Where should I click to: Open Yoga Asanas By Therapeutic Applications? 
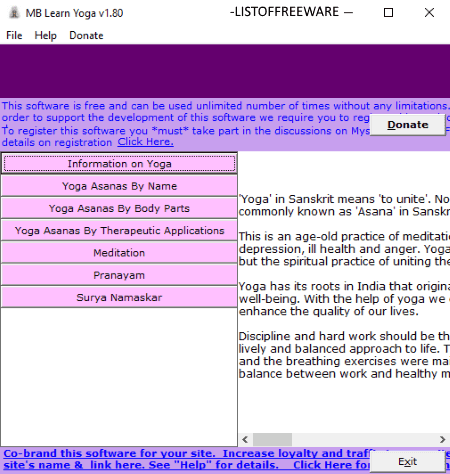pyautogui.click(x=119, y=231)
